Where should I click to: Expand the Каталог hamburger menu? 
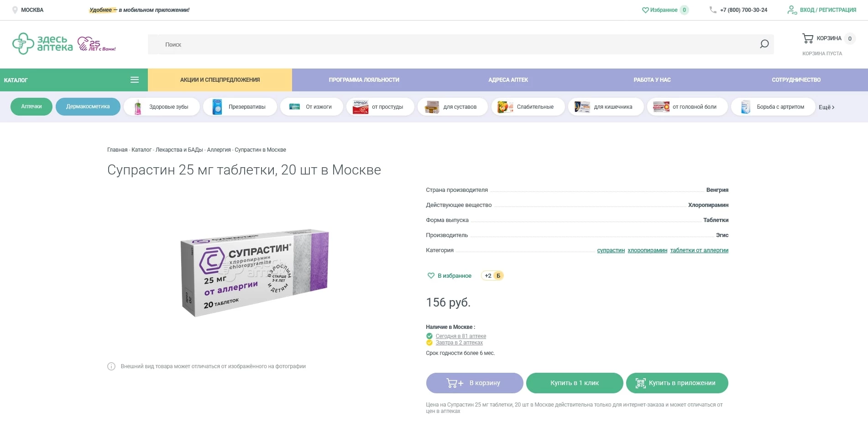pos(135,80)
